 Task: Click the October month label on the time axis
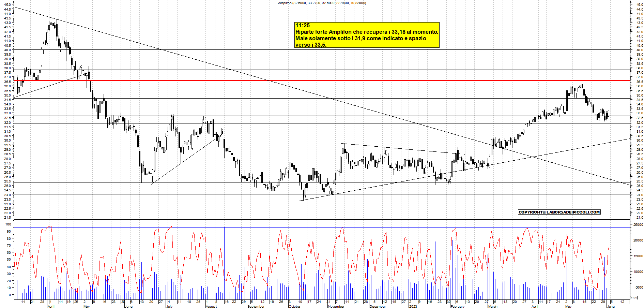click(294, 306)
